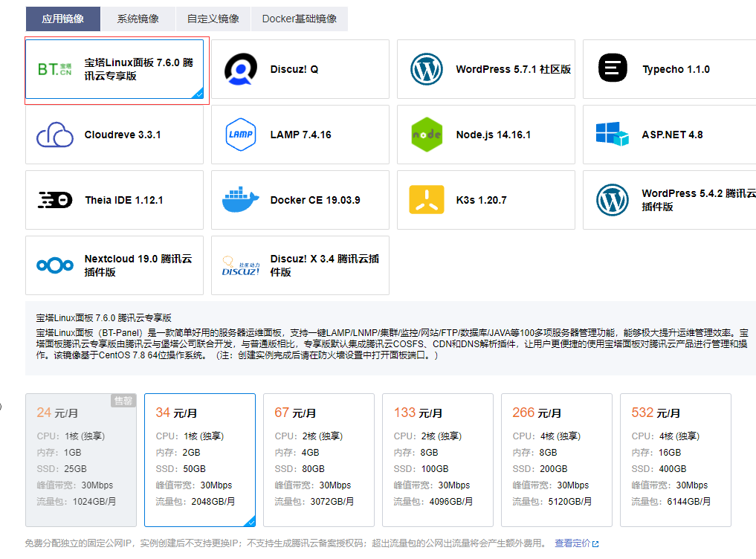Select the 67 元/月 plan card
This screenshot has width=756, height=559.
tap(319, 460)
